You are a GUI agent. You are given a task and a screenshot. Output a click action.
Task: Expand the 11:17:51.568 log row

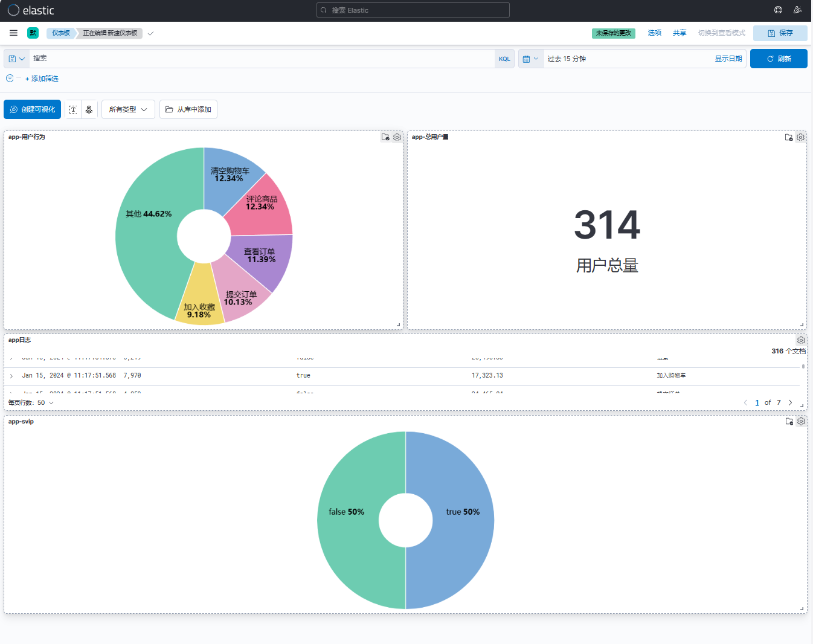(x=11, y=376)
